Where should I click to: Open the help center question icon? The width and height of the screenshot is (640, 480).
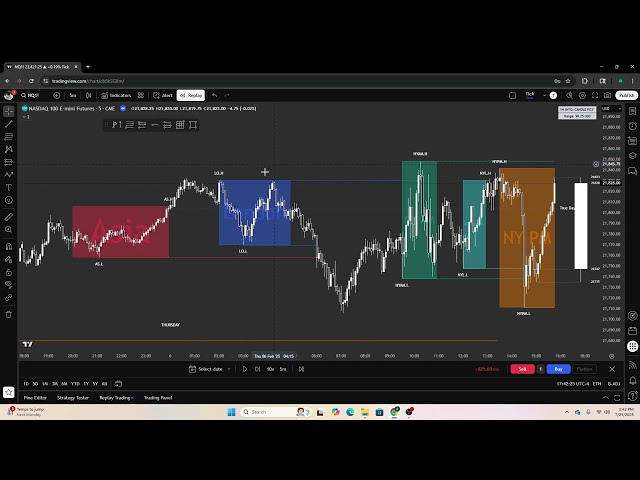pos(633,396)
